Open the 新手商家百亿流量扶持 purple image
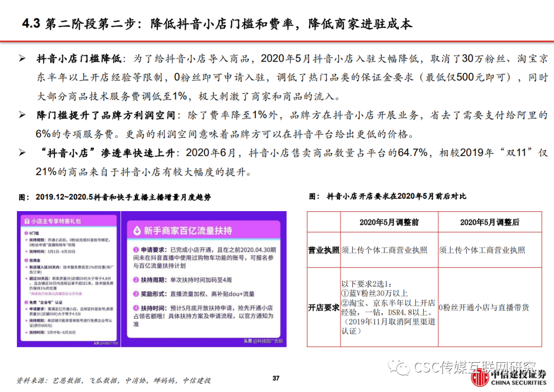The width and height of the screenshot is (554, 392). tap(204, 279)
